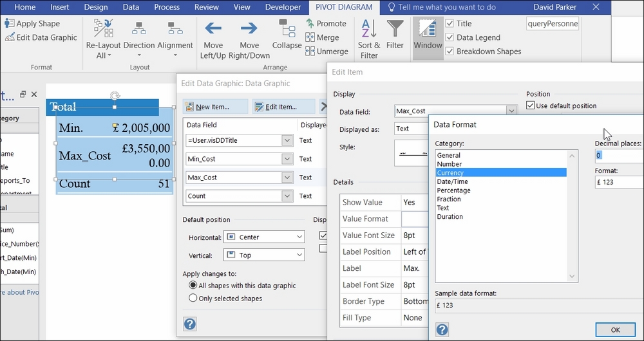Toggle the unchecked Display options checkbox
The image size is (644, 341).
[x=323, y=248]
